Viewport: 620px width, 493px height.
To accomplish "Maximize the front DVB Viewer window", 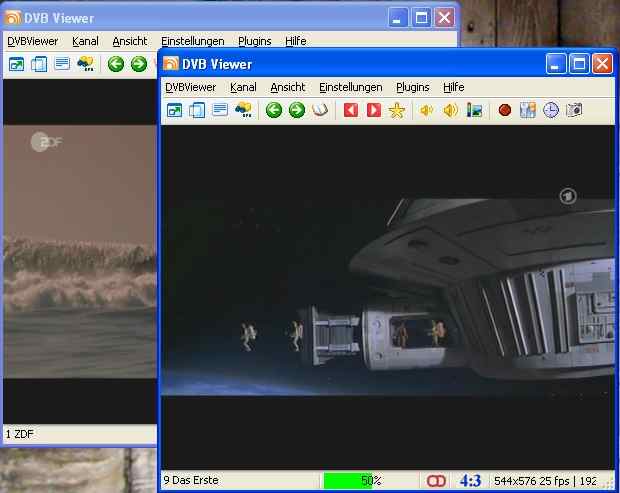I will tap(579, 64).
